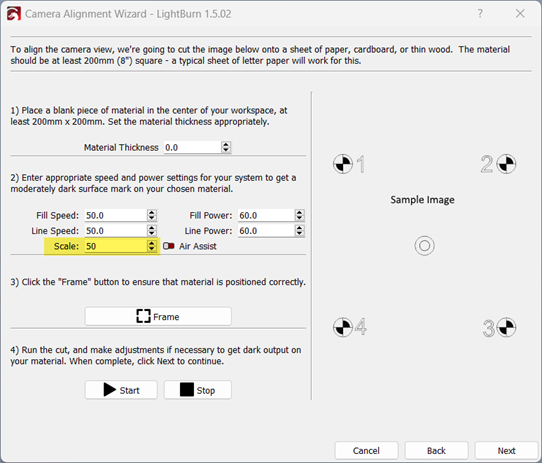This screenshot has height=463, width=542.
Task: Click the Fill Power input field
Action: pos(267,215)
